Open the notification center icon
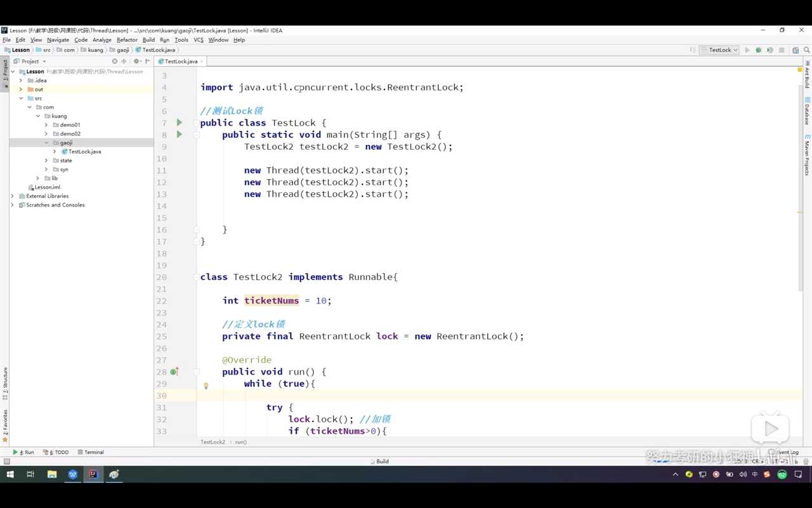This screenshot has height=508, width=812. tap(799, 474)
